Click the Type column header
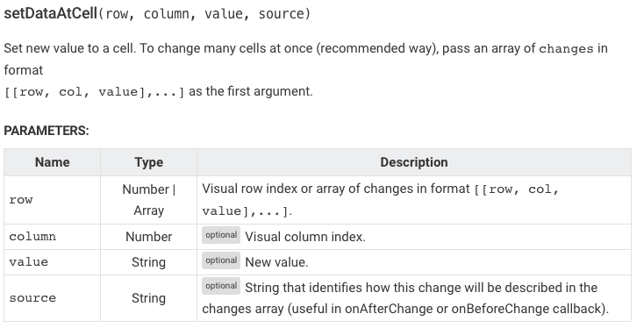Screen dimensions: 644x328 (148, 162)
